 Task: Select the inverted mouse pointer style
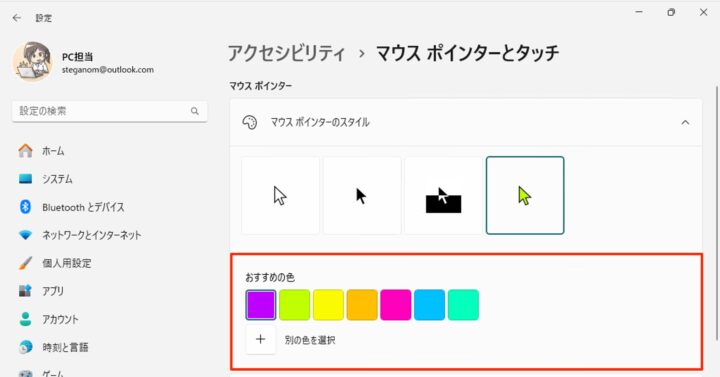point(444,196)
